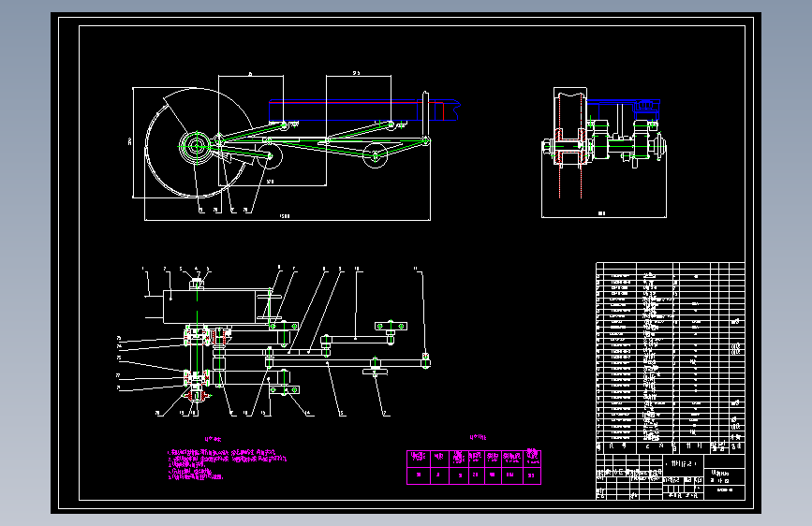Viewport: 812px width, 526px height.
Task: Select the magenta specification table
Action: coord(474,467)
